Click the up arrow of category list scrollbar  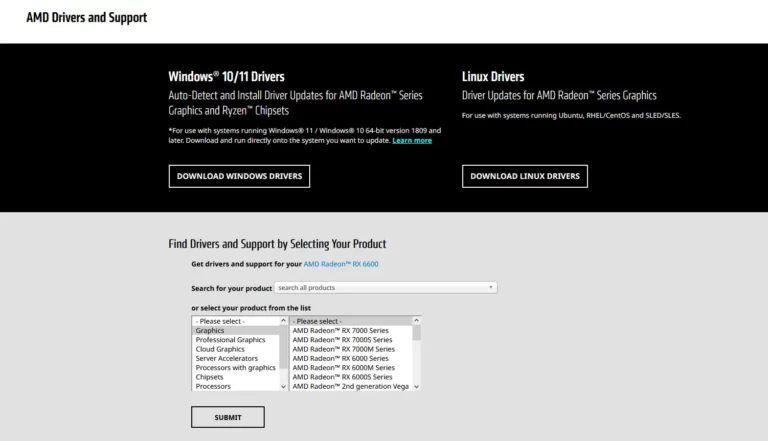click(x=283, y=320)
